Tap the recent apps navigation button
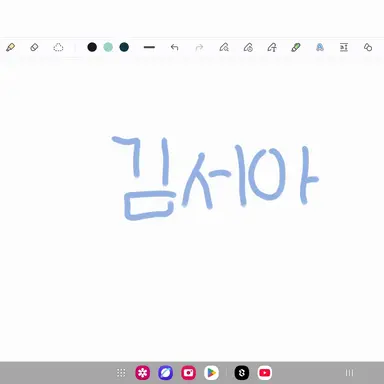 tap(349, 373)
